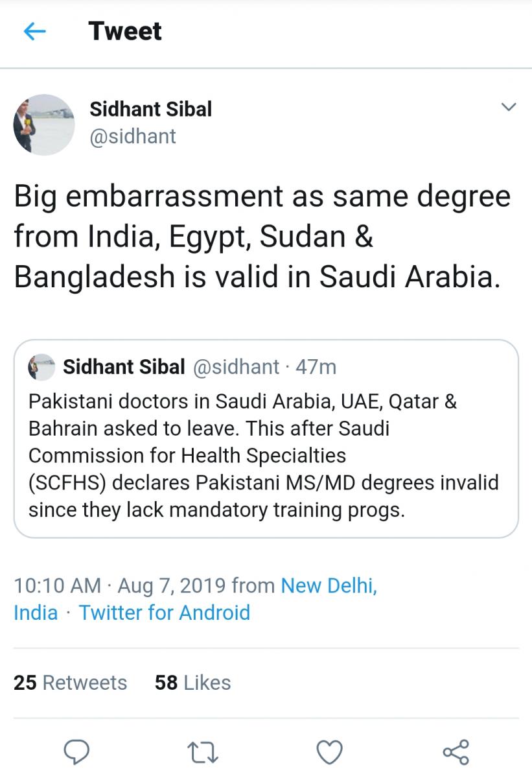Open Twitter for Android source link
532x778 pixels.
(165, 613)
